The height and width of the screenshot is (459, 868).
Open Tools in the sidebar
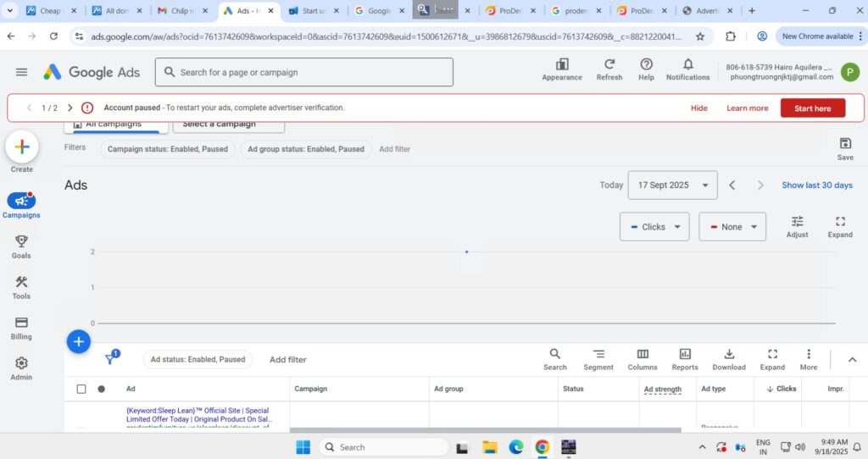[x=21, y=288]
